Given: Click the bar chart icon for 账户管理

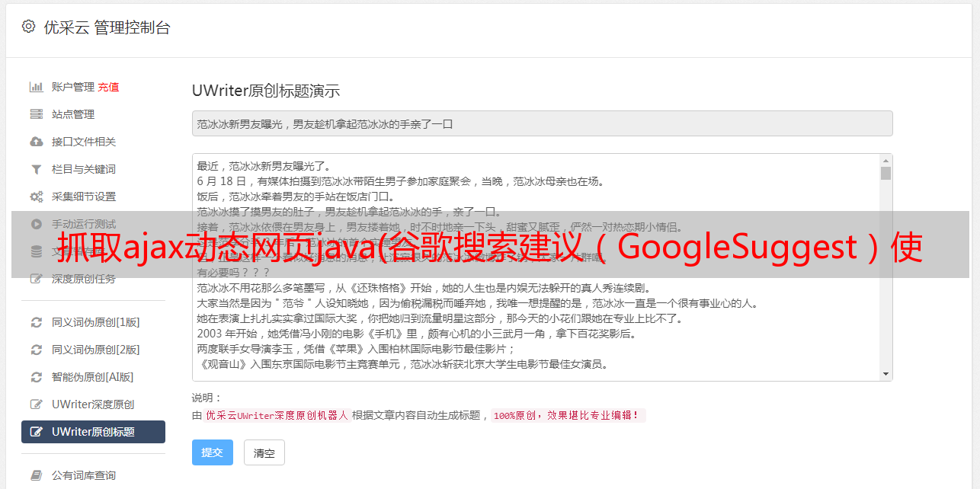Looking at the screenshot, I should click(36, 87).
